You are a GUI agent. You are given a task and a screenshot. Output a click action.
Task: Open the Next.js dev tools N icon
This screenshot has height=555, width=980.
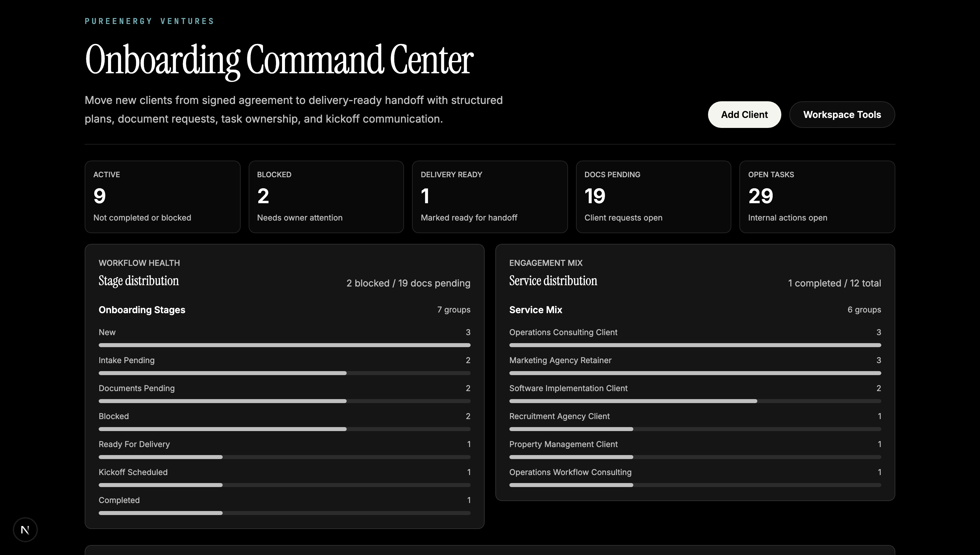[x=25, y=529]
